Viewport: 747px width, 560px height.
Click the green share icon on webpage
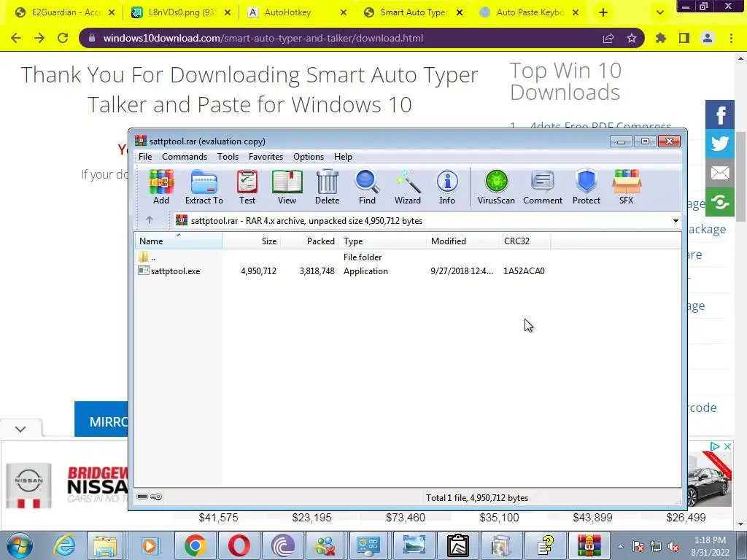tap(720, 203)
